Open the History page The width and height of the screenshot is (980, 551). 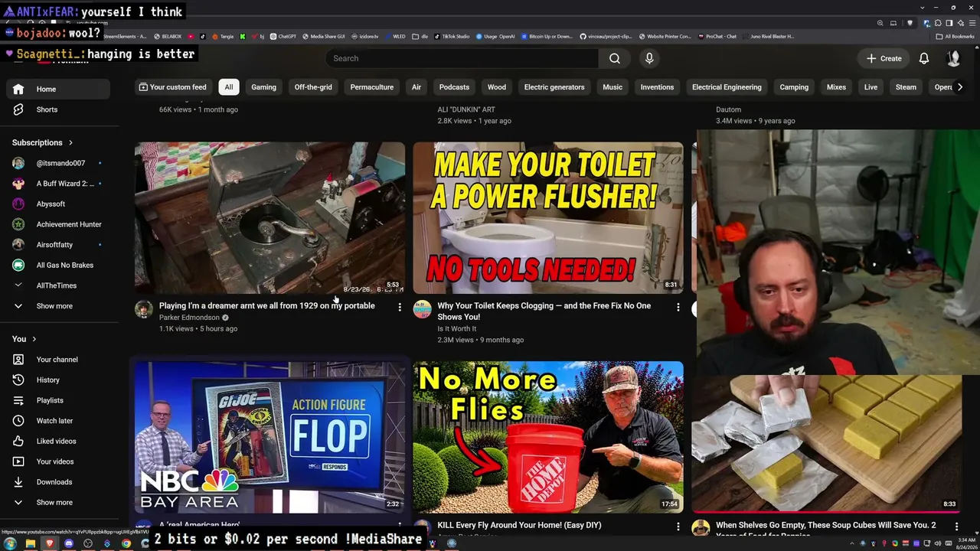[58, 380]
